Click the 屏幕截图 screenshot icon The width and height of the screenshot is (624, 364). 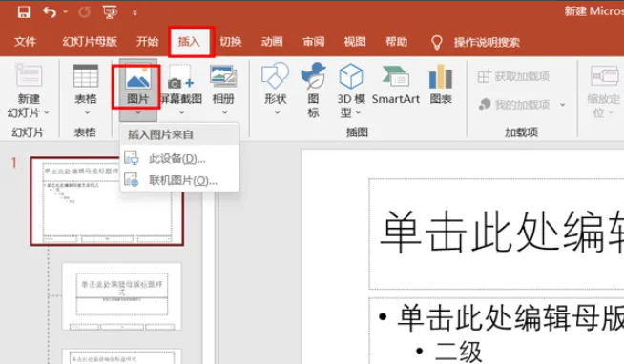pyautogui.click(x=181, y=76)
